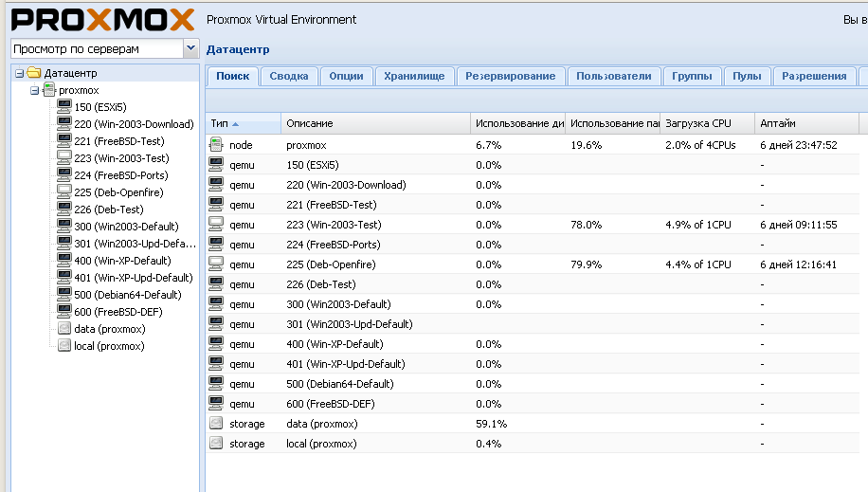Screen dimensions: 868x492
Task: Click '301 (Win2003-Upd-Default)' in the table
Action: pyautogui.click(x=350, y=324)
